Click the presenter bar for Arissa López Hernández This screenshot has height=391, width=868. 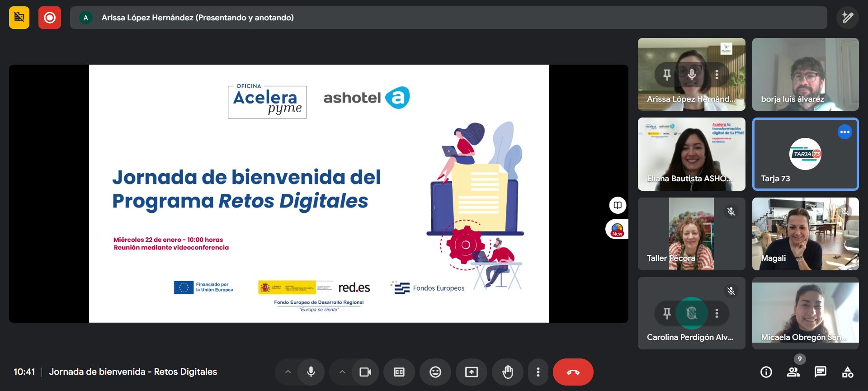(448, 18)
